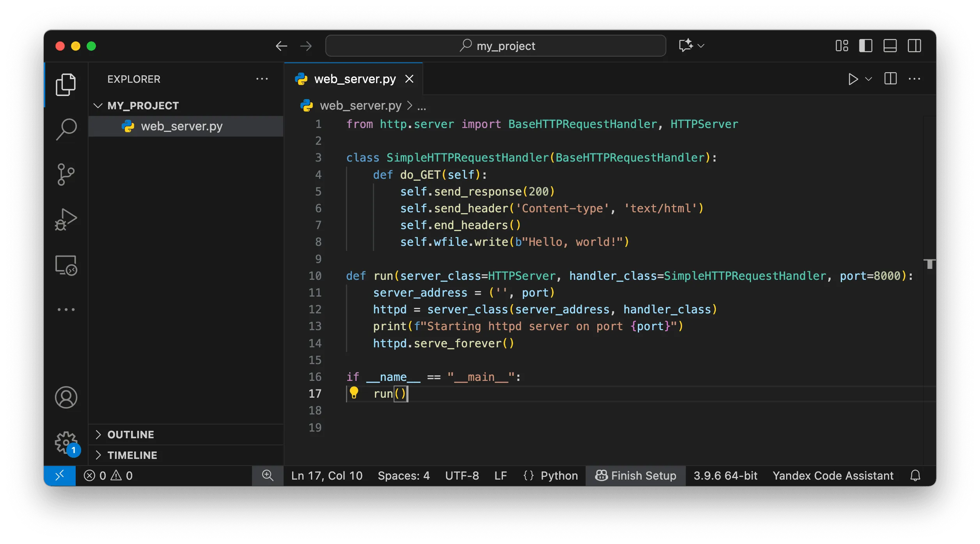
Task: Open the Run and Debug view
Action: (x=66, y=219)
